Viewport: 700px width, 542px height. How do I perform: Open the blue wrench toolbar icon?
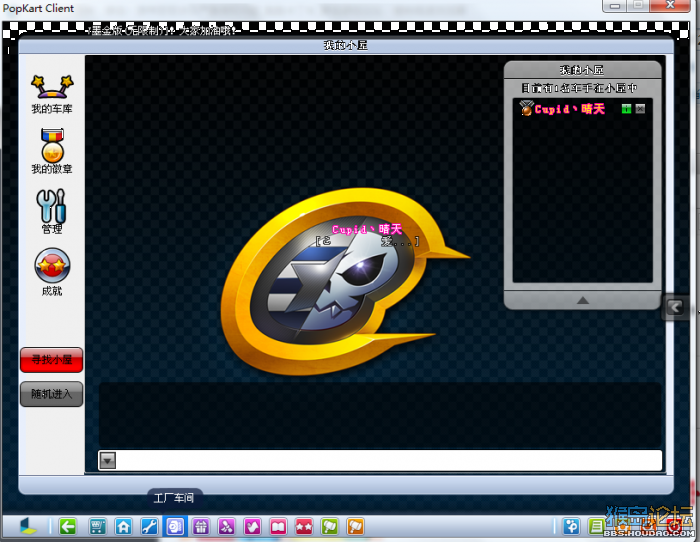coord(149,527)
